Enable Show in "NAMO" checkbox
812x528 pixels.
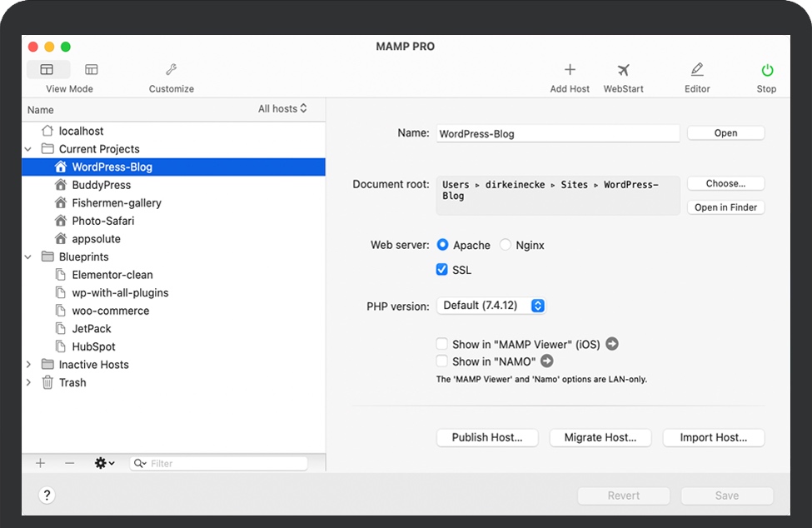tap(442, 361)
